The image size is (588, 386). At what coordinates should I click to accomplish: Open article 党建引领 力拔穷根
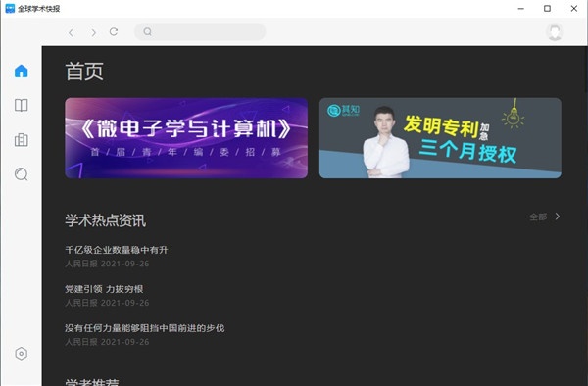(x=104, y=289)
